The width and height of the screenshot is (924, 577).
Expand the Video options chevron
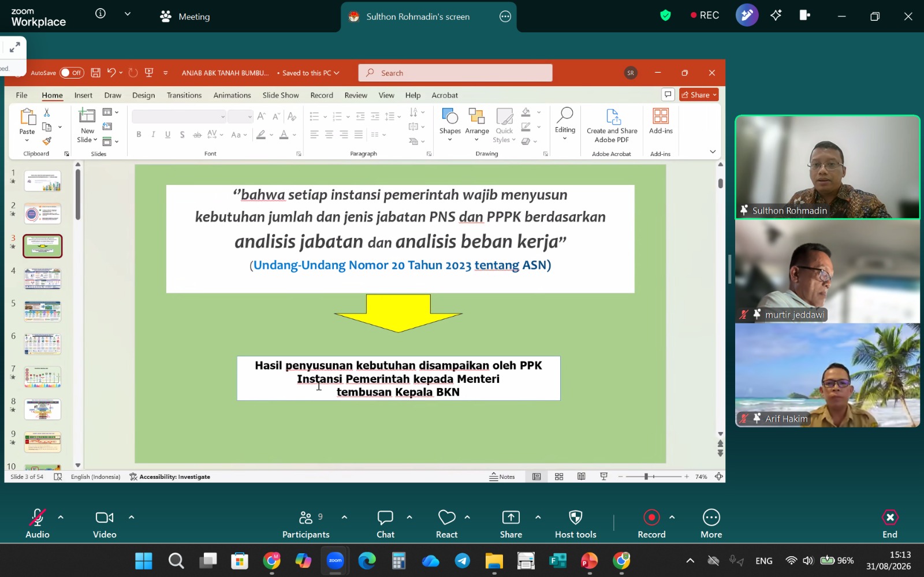pyautogui.click(x=131, y=517)
